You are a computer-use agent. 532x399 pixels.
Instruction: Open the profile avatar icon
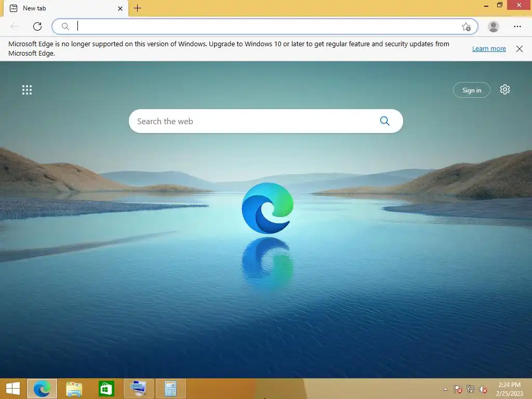click(x=494, y=26)
